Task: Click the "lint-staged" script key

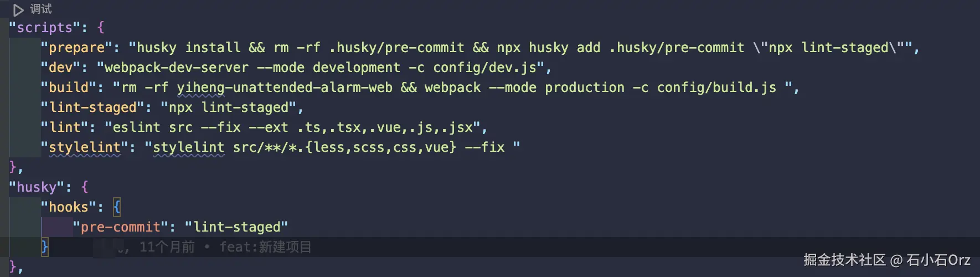Action: (x=92, y=107)
